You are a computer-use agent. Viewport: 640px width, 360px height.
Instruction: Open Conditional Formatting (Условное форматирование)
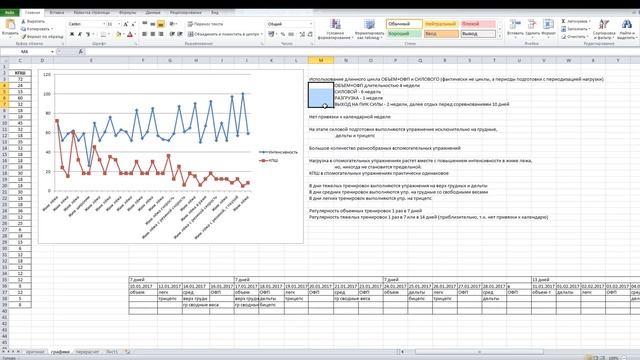(336, 29)
